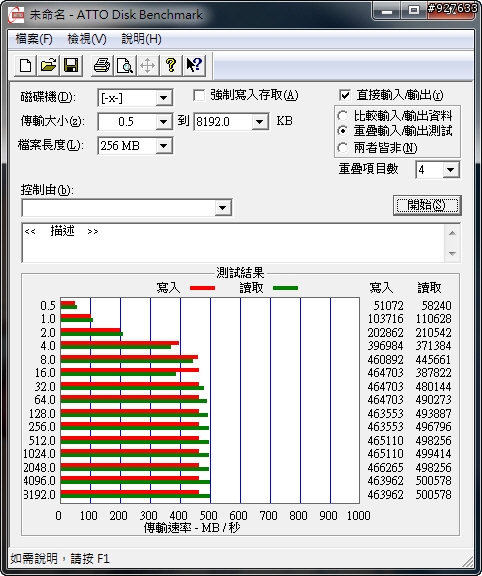
Task: Click the write value 51072
Action: pos(388,306)
